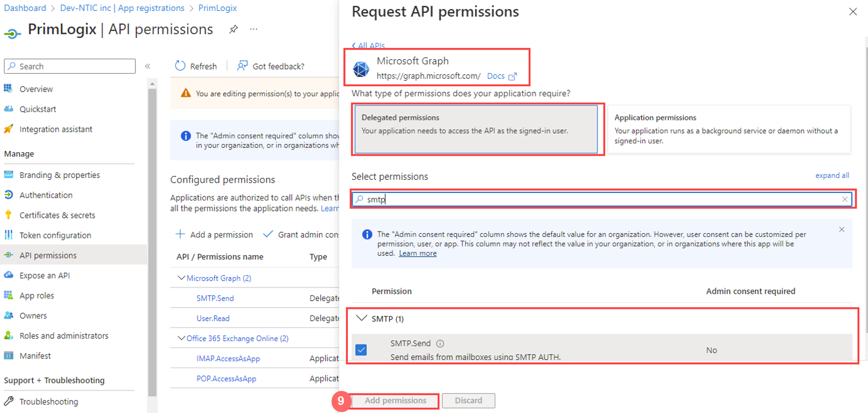Select Application permissions option

729,129
